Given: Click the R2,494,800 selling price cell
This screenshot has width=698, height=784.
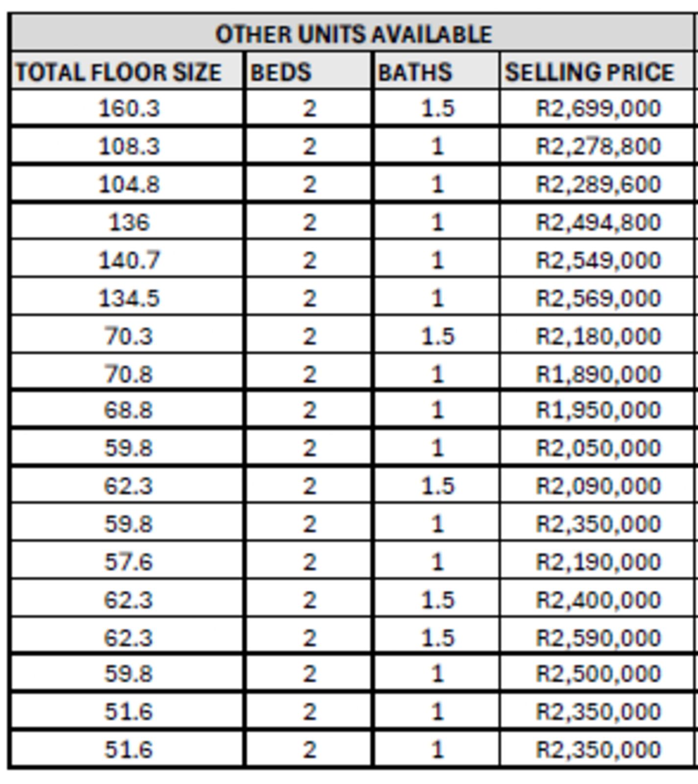Looking at the screenshot, I should 598,222.
